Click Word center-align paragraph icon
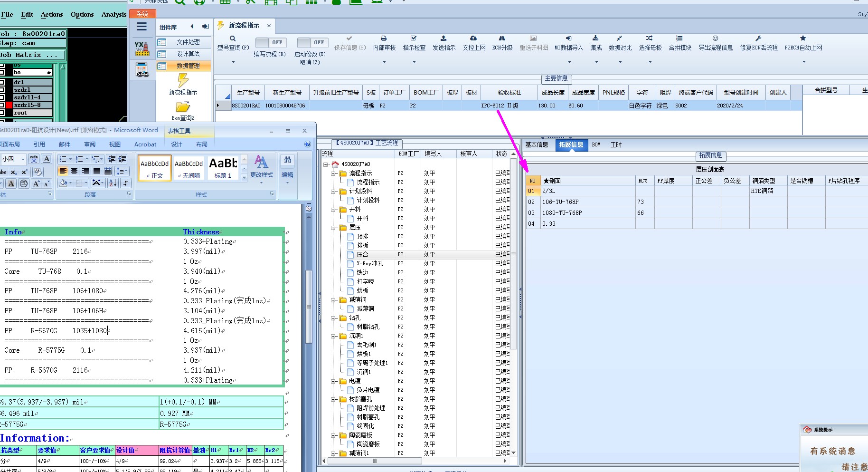 pyautogui.click(x=74, y=171)
